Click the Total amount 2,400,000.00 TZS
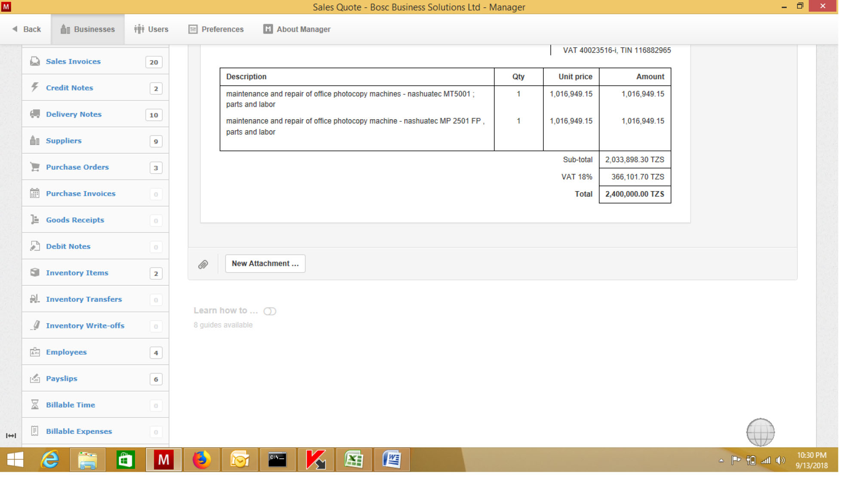 (x=635, y=194)
